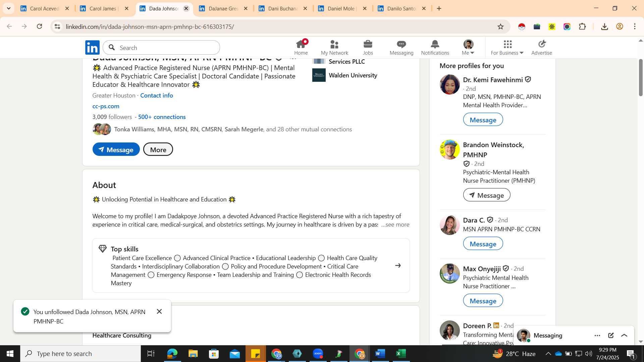Open the Advertise link icon
Viewport: 644px width, 362px height.
point(541,47)
